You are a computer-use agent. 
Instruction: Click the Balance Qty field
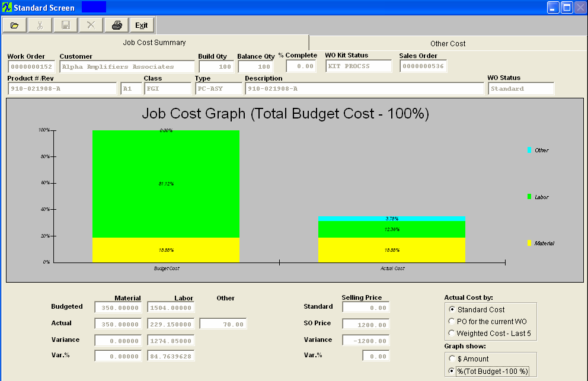[x=255, y=67]
